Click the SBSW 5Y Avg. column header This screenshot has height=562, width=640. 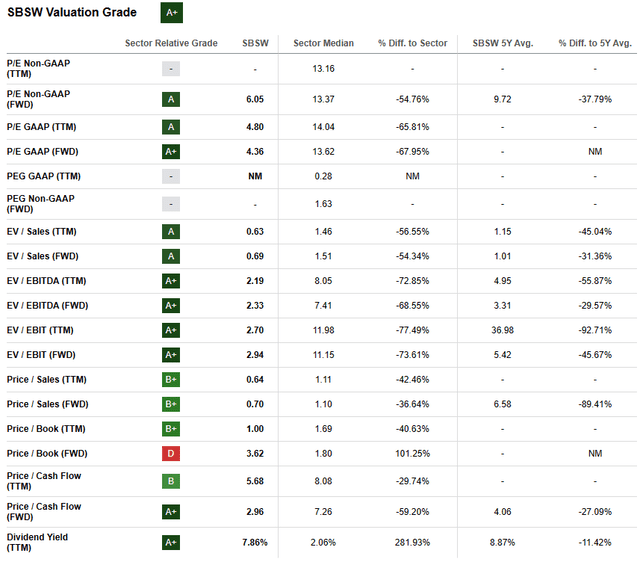click(503, 43)
